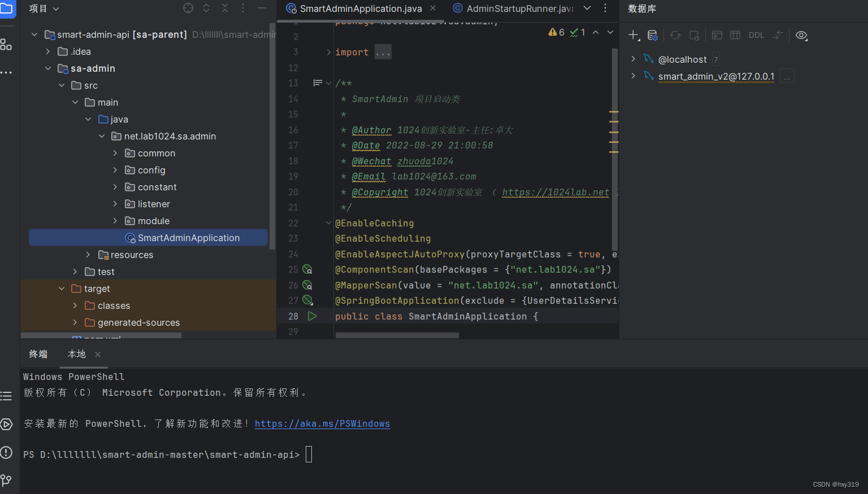
Task: Close the SmartAdminApplication.java tab
Action: [x=433, y=8]
